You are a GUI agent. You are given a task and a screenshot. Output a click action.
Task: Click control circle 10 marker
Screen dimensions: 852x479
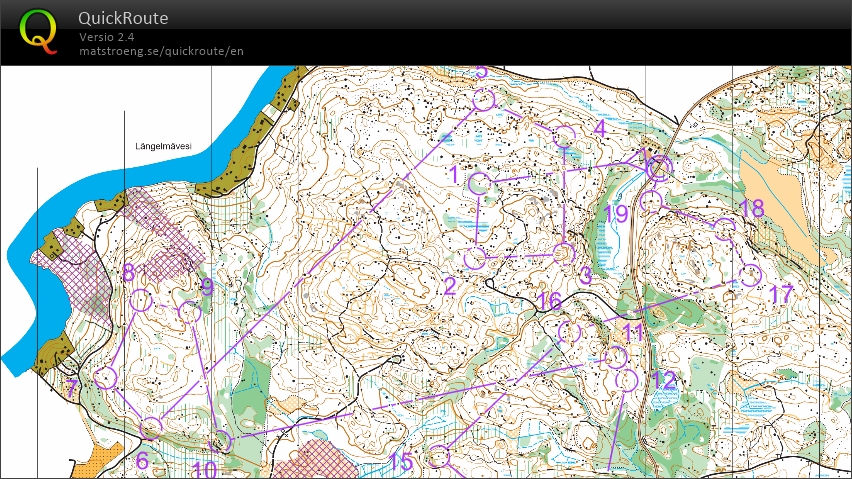point(222,442)
